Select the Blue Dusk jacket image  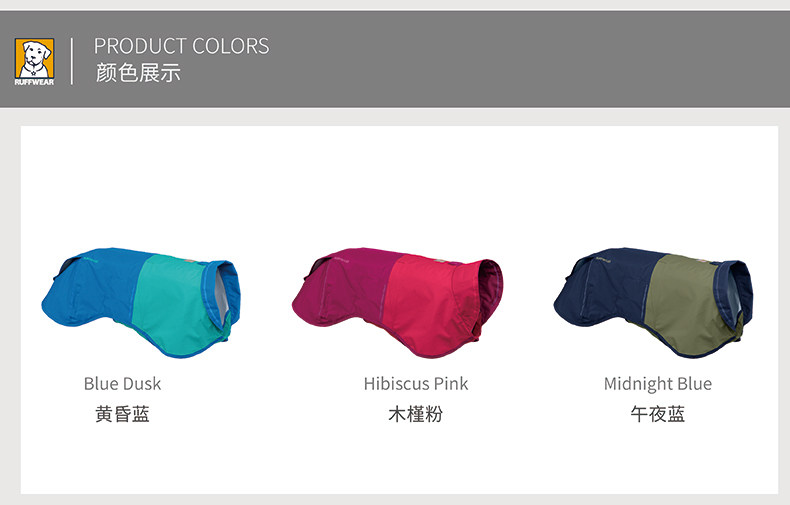(141, 303)
